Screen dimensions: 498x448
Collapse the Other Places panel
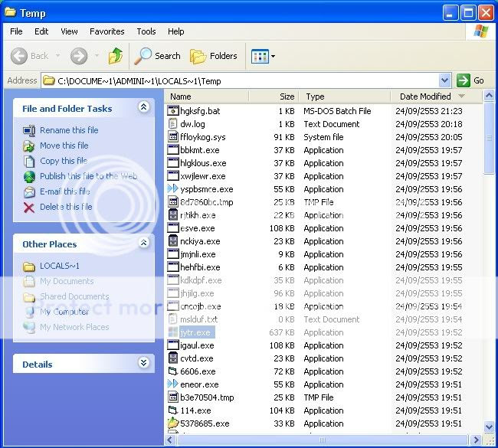(x=143, y=243)
